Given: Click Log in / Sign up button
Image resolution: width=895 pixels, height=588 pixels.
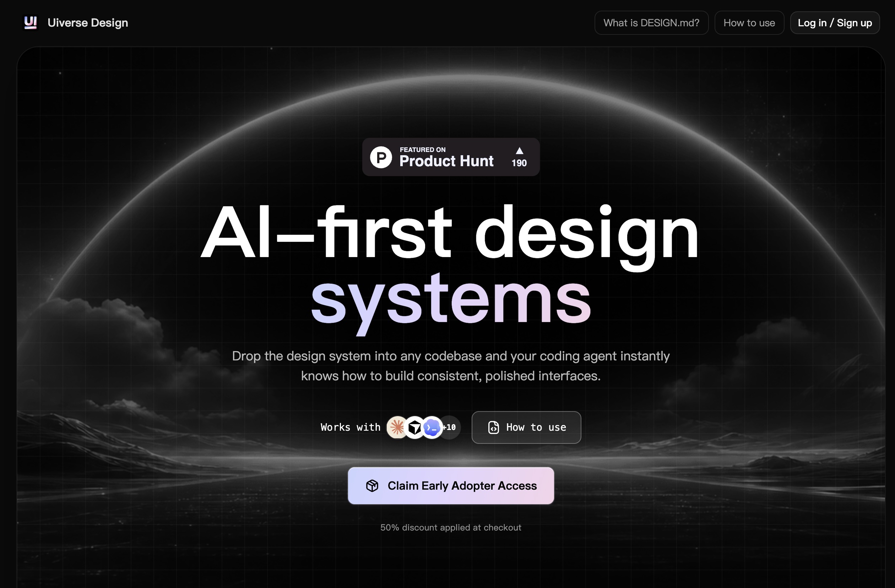Looking at the screenshot, I should tap(835, 23).
